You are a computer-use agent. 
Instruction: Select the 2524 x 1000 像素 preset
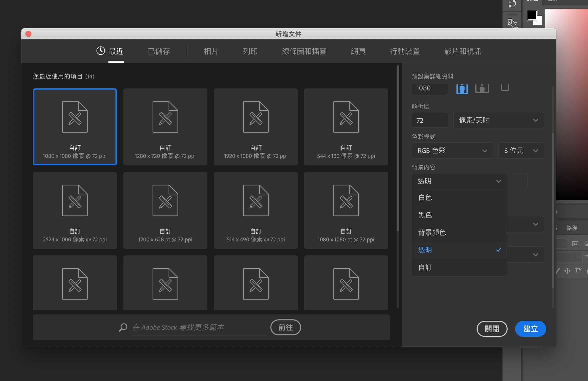pos(75,210)
